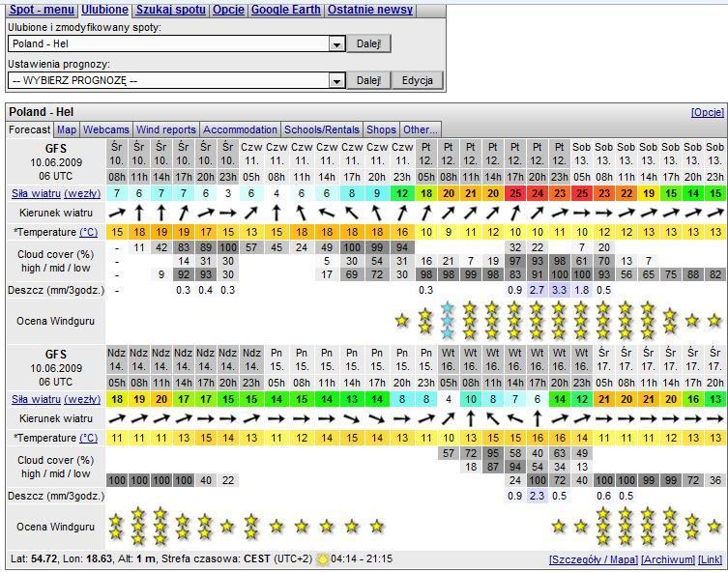Switch to the Ulubione tab
The width and height of the screenshot is (728, 572).
tap(105, 10)
